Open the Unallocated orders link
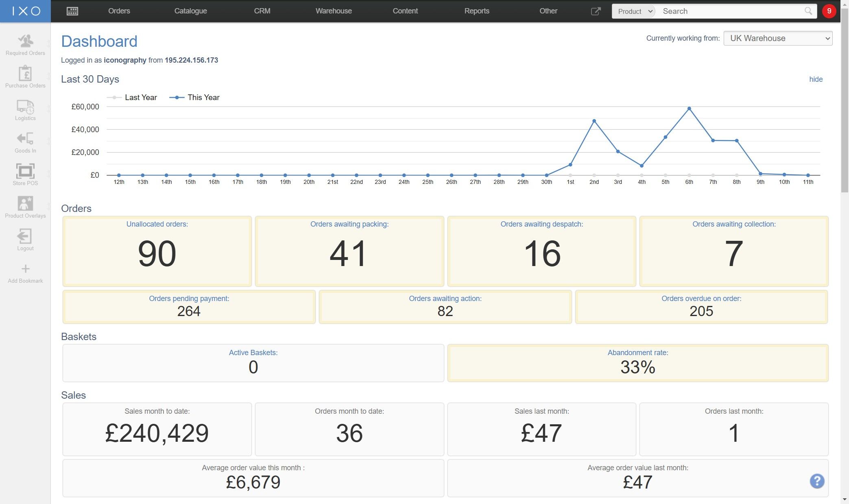Screen dimensions: 849x504 [157, 224]
